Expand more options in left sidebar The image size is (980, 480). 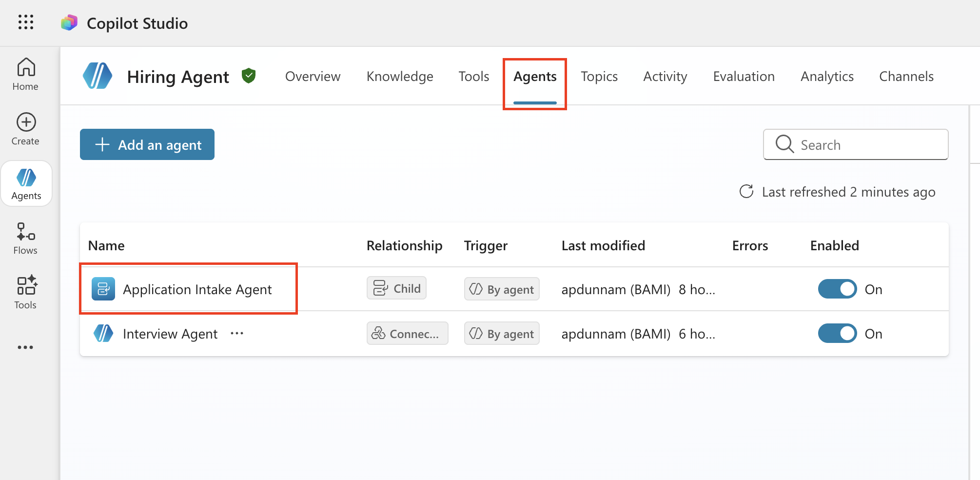click(26, 347)
